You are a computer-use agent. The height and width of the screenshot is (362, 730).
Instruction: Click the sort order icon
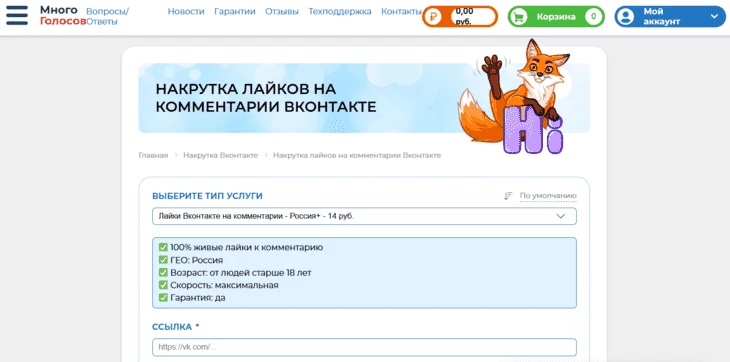pyautogui.click(x=508, y=196)
